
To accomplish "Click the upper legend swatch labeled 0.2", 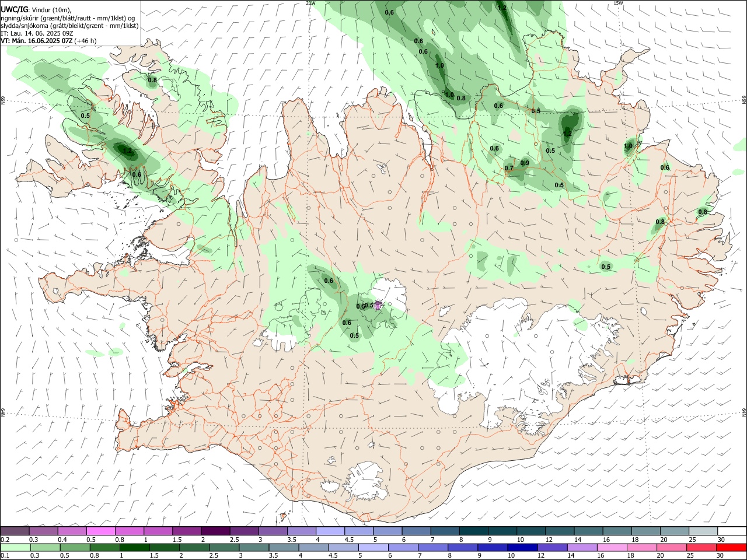I will coord(15,531).
